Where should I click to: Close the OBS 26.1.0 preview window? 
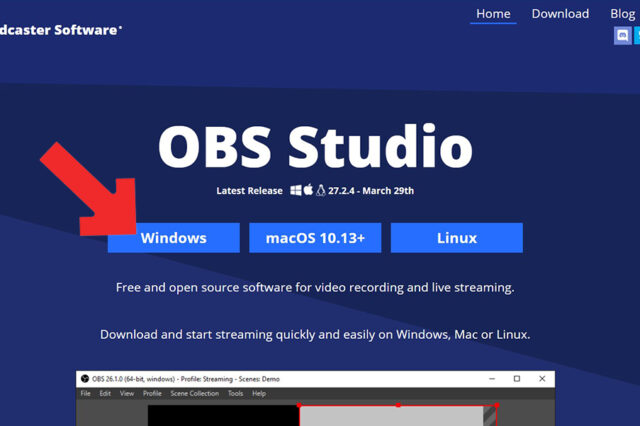pos(542,379)
